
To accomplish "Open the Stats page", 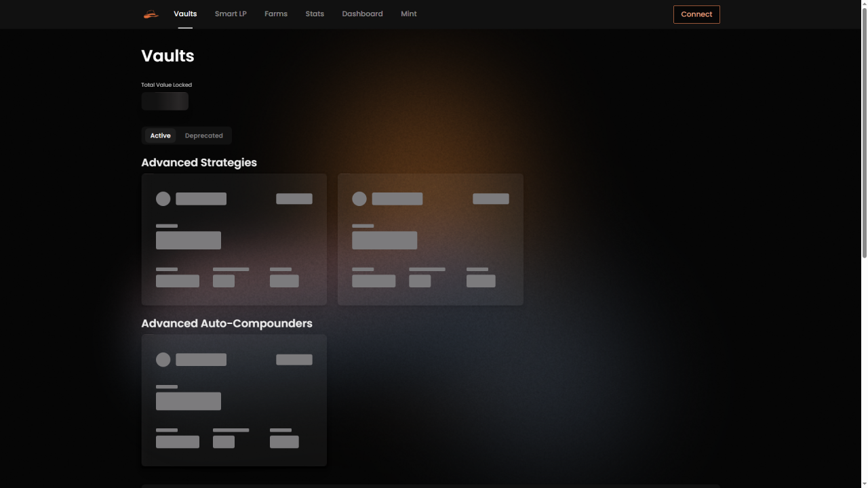I will (x=315, y=14).
